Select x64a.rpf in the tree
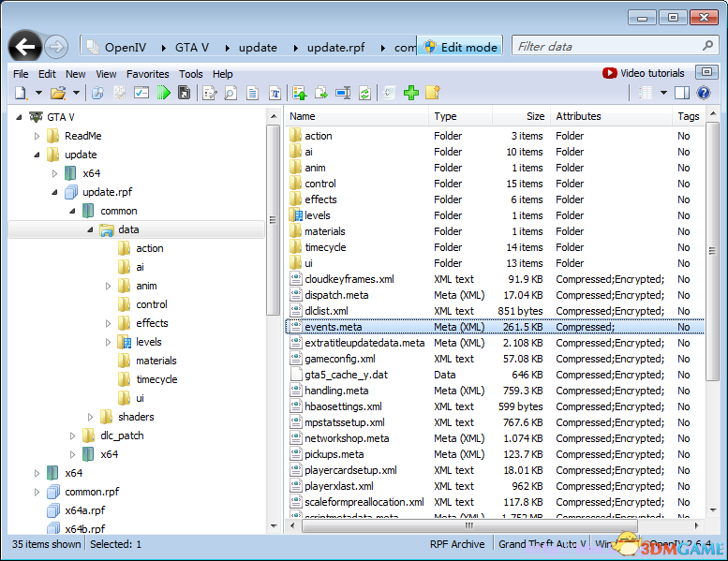The height and width of the screenshot is (561, 728). (84, 510)
